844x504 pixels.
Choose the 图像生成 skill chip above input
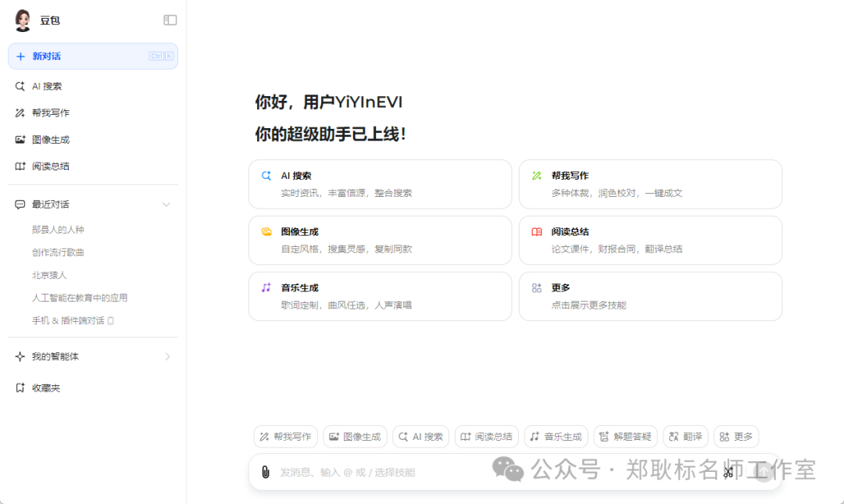click(355, 437)
